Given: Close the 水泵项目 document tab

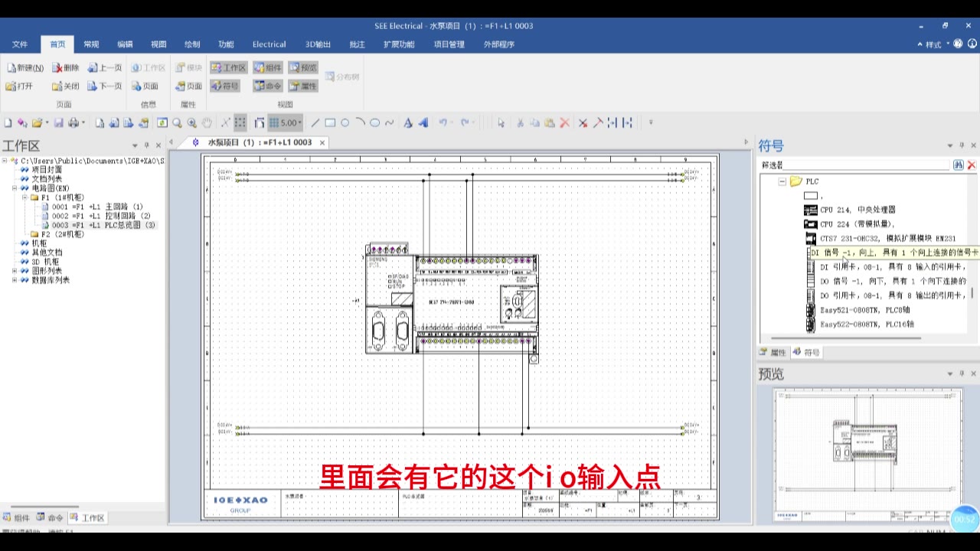Looking at the screenshot, I should pos(322,142).
